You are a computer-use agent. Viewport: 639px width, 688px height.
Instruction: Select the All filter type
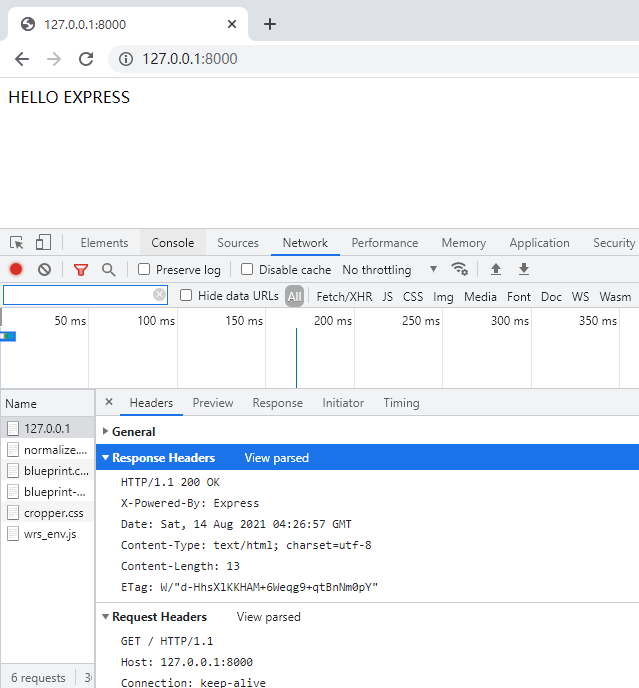pyautogui.click(x=294, y=296)
